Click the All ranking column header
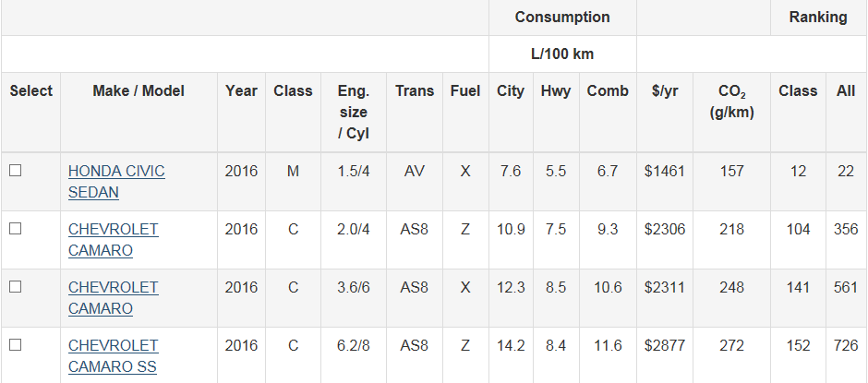Viewport: 868px width, 383px height. pyautogui.click(x=846, y=91)
